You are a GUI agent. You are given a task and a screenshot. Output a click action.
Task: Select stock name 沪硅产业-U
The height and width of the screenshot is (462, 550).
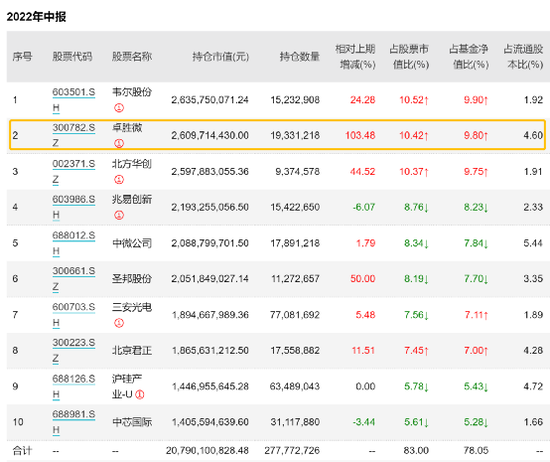pos(127,387)
